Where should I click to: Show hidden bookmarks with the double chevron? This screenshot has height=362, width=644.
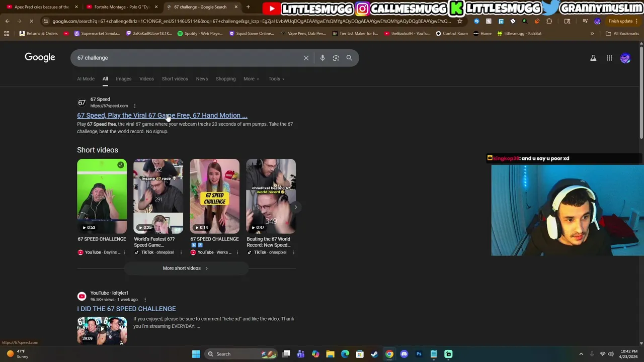[x=592, y=33]
